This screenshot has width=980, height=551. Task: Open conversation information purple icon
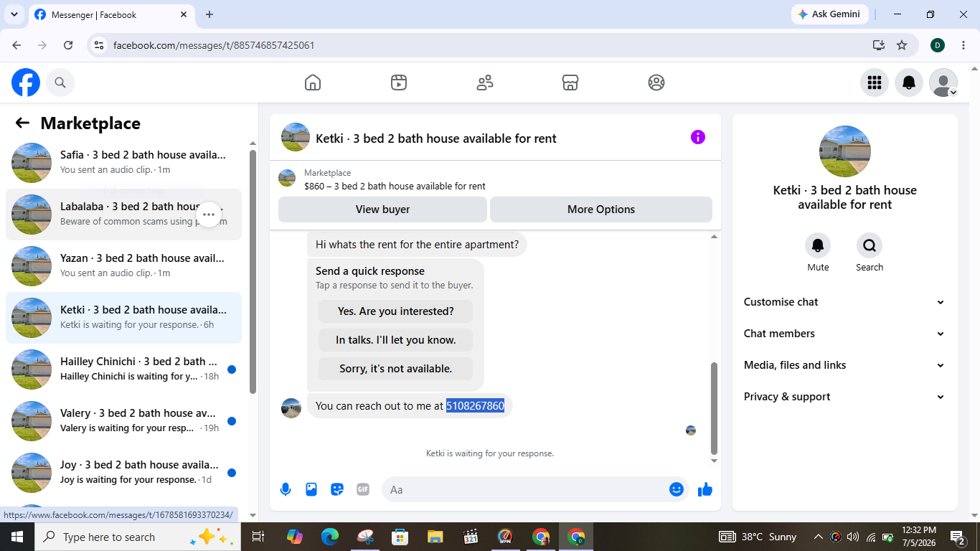coord(697,137)
